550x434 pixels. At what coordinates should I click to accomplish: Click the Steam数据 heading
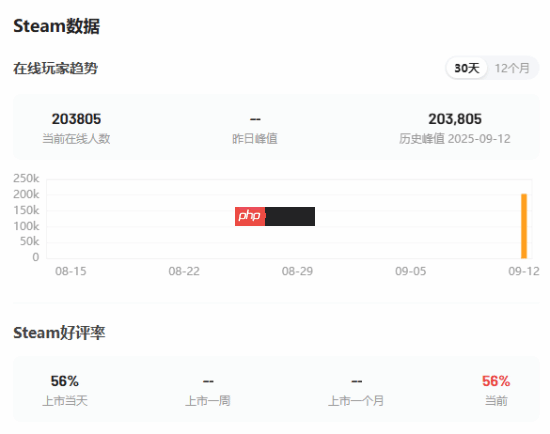tap(56, 26)
